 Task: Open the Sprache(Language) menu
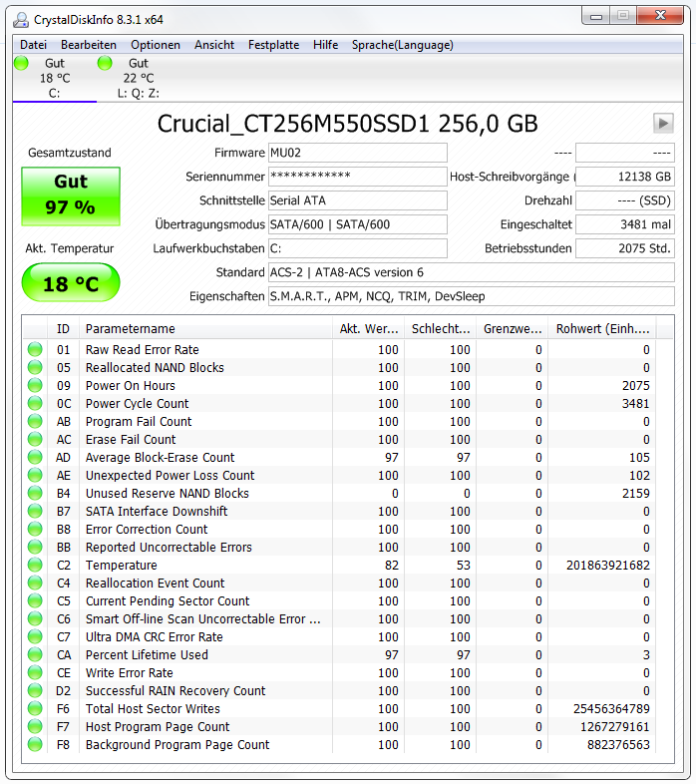pos(403,45)
